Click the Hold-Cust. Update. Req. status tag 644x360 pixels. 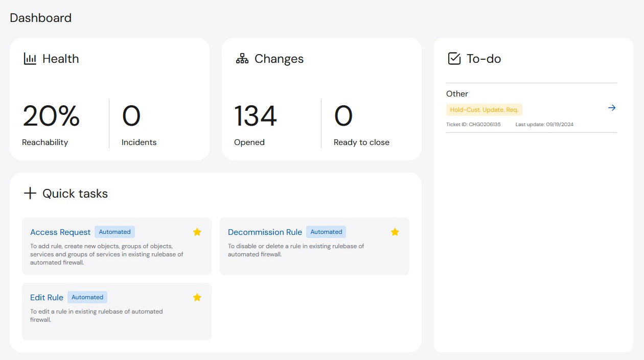point(484,110)
